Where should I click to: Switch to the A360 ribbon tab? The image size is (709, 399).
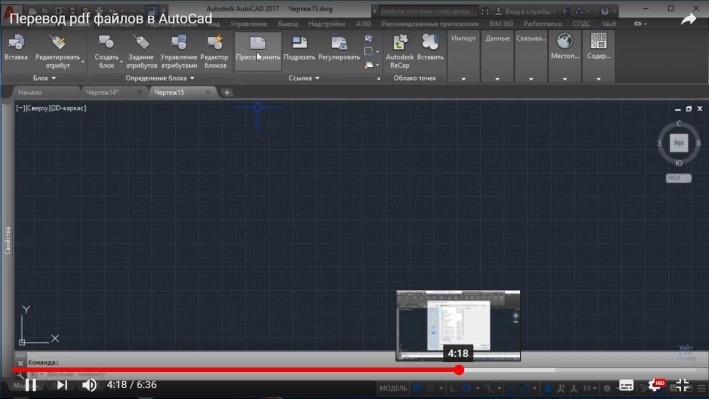pyautogui.click(x=363, y=24)
